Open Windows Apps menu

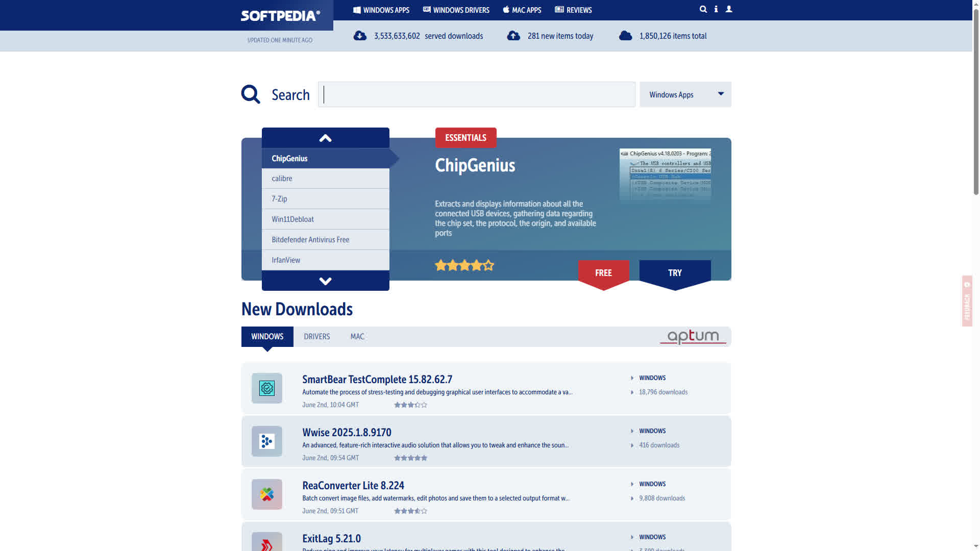tap(381, 10)
